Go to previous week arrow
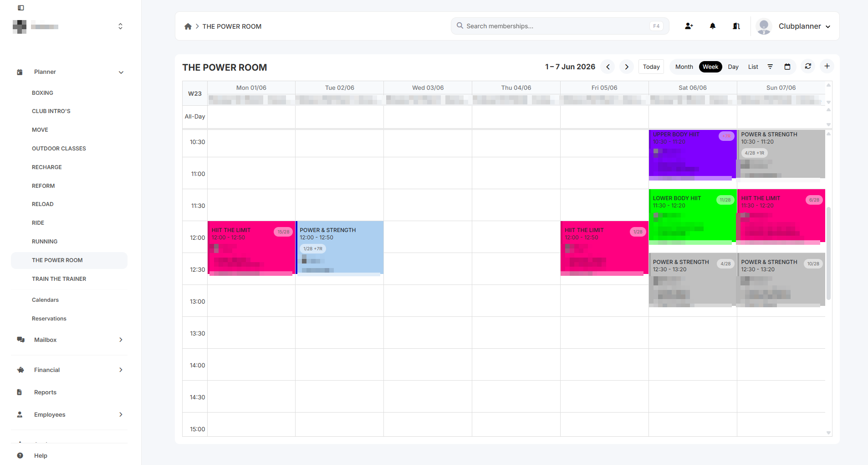This screenshot has width=868, height=465. [608, 67]
